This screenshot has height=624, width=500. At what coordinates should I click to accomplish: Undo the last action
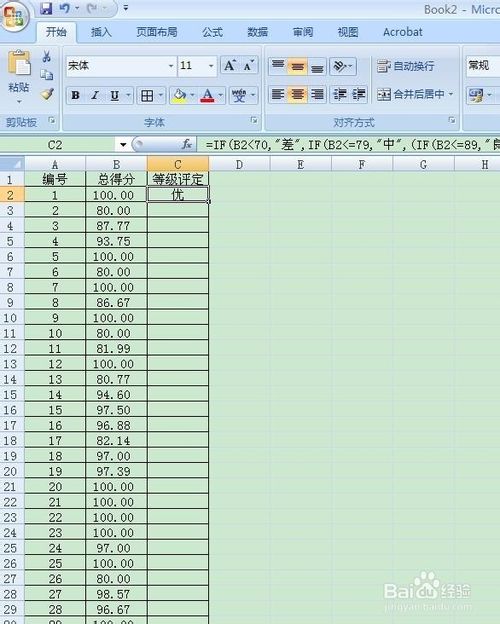[x=64, y=8]
